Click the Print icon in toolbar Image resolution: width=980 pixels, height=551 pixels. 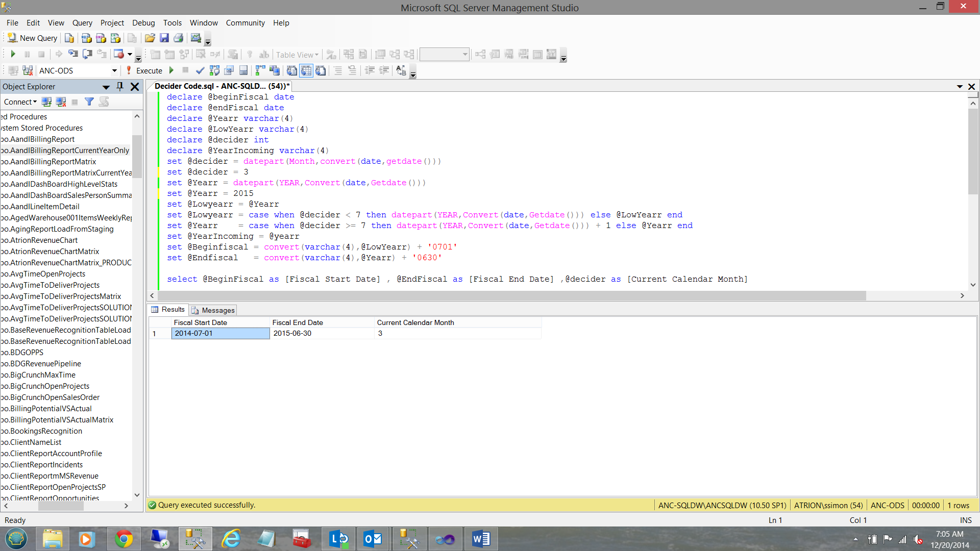(178, 38)
